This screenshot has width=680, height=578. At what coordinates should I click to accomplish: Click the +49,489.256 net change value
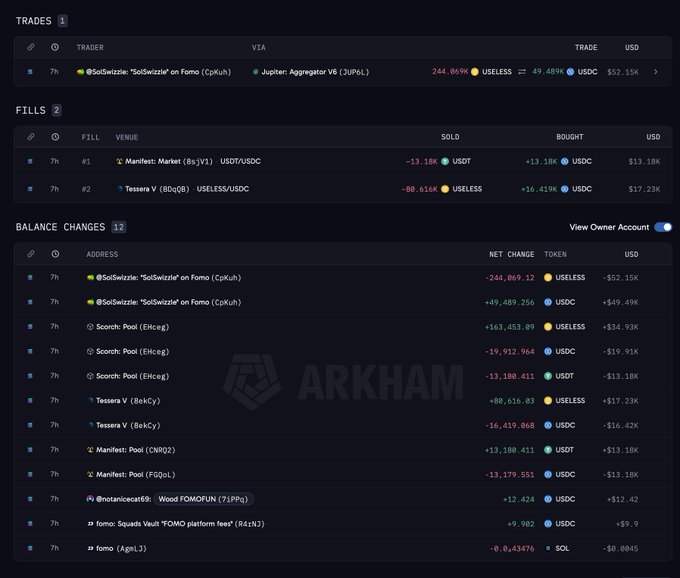coord(510,302)
